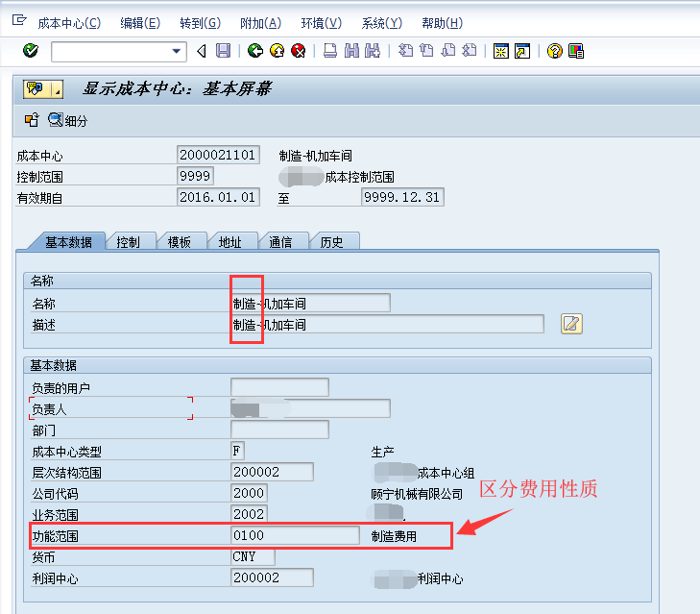This screenshot has height=614, width=700.
Task: Click the 细分 drilldown button
Action: (68, 120)
